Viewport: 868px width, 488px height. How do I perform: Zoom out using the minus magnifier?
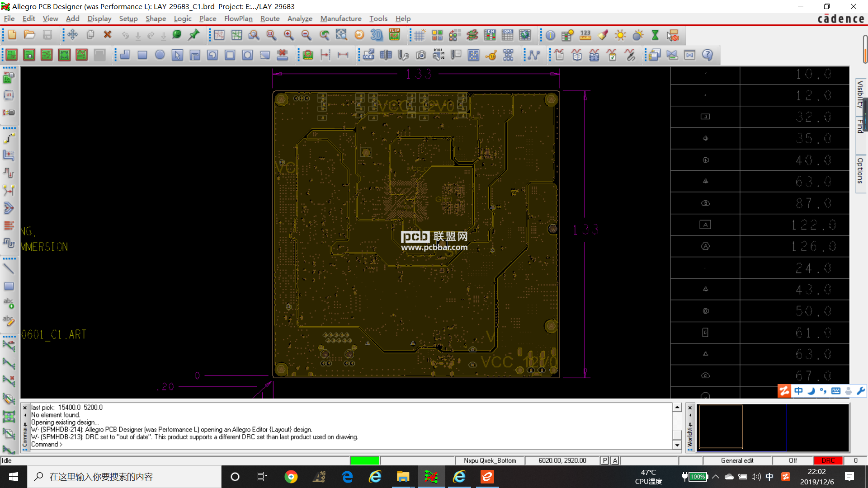pos(306,35)
